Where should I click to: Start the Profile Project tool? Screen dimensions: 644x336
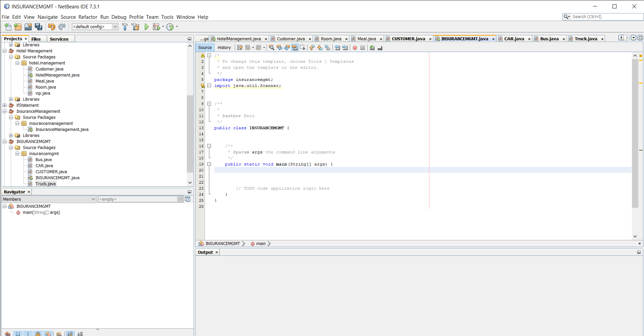point(171,27)
